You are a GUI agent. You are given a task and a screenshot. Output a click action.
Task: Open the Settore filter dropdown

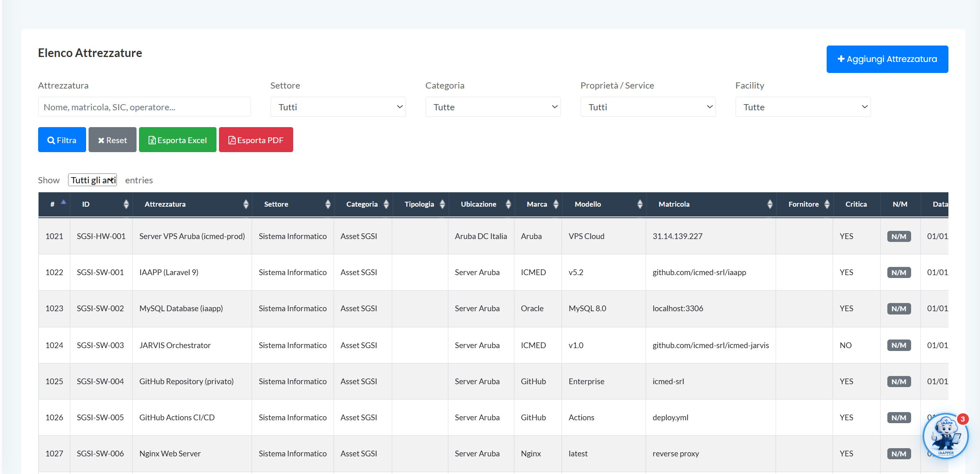coord(338,107)
